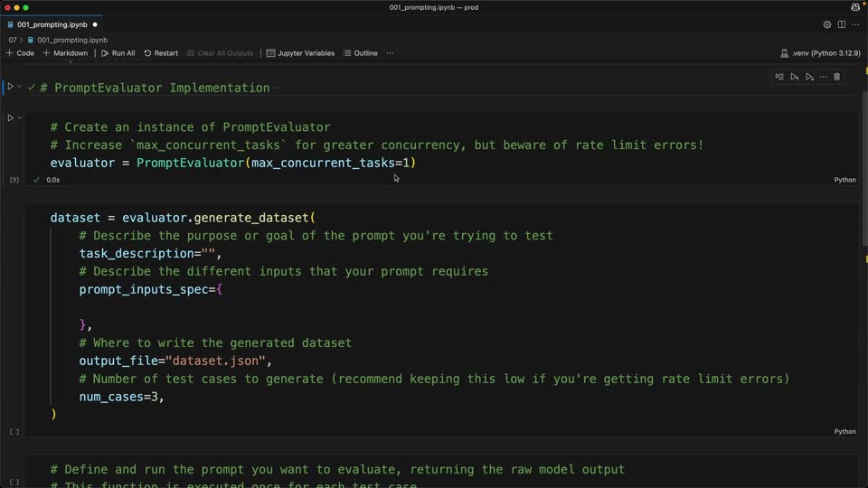Run the PromptEvaluator Implementation markdown cell
This screenshot has height=488, width=868.
[10, 87]
